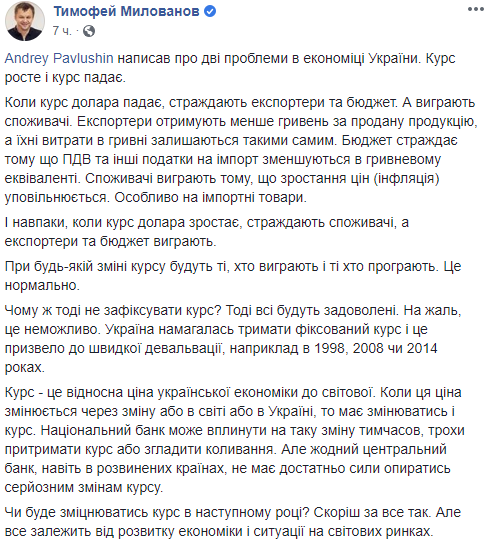
Task: Click the paragraph starting "Чи буде зміцнюватись"
Action: pos(233,522)
